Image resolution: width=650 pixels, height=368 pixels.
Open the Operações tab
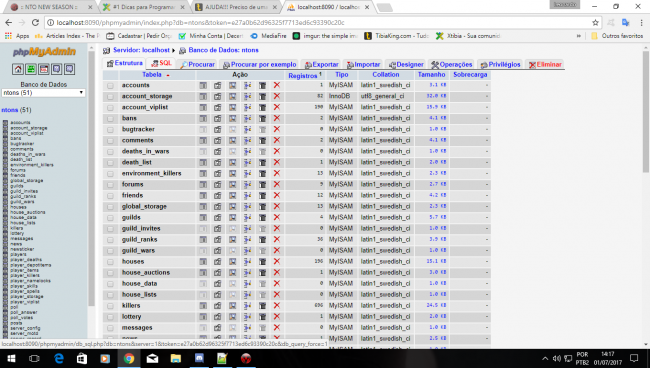(452, 65)
